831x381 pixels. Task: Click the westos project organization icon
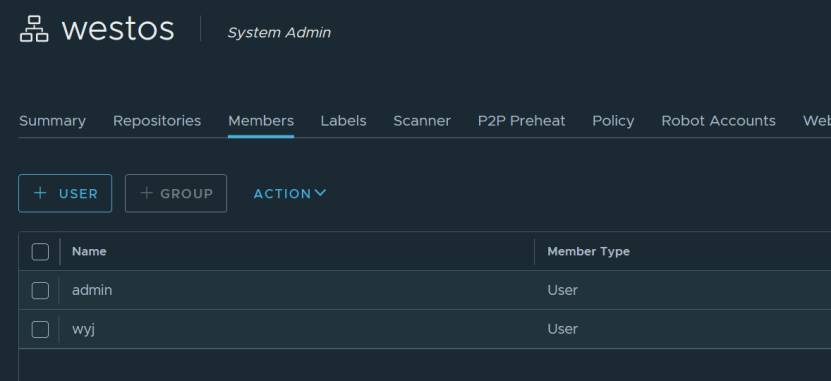(34, 29)
